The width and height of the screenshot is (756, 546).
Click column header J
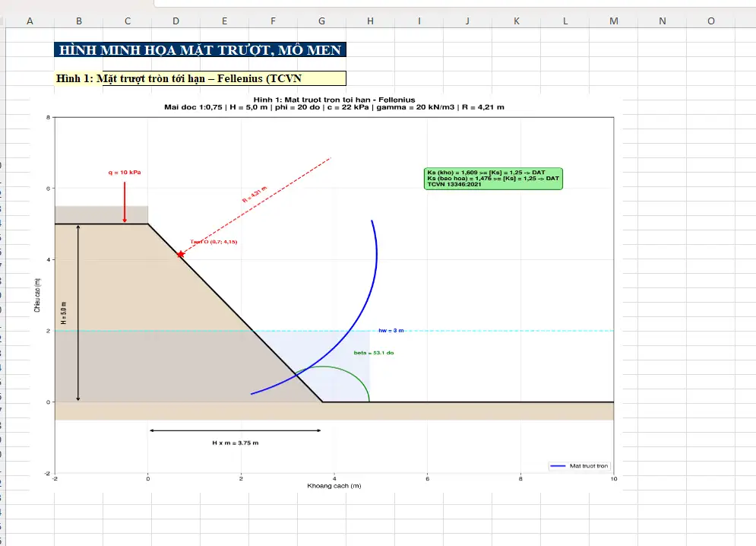click(x=467, y=21)
